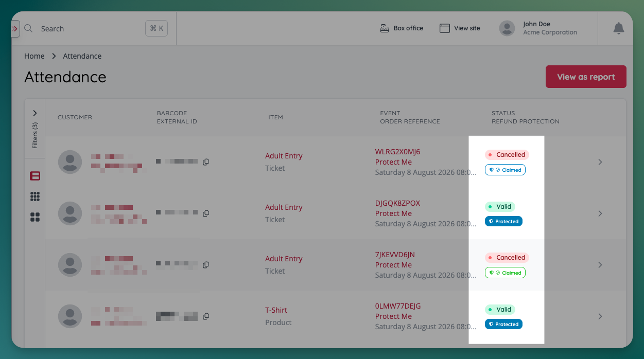644x359 pixels.
Task: Go to Home in breadcrumb
Action: [34, 56]
